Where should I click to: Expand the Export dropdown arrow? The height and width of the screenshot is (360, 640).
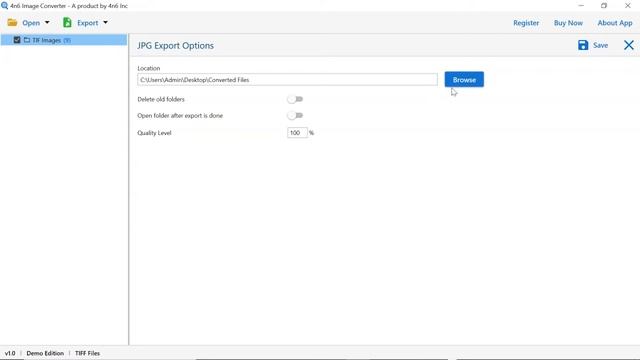point(105,23)
